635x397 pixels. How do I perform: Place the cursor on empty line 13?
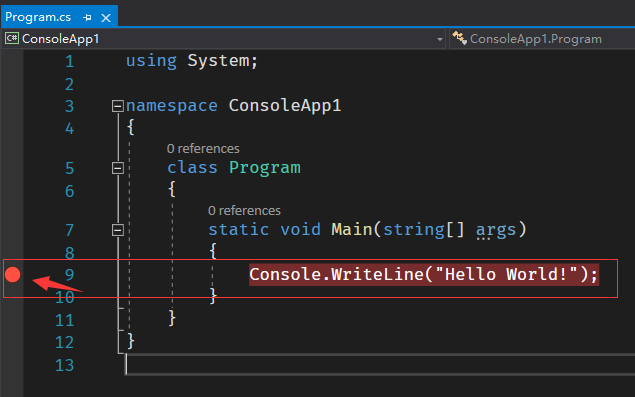tap(380, 364)
